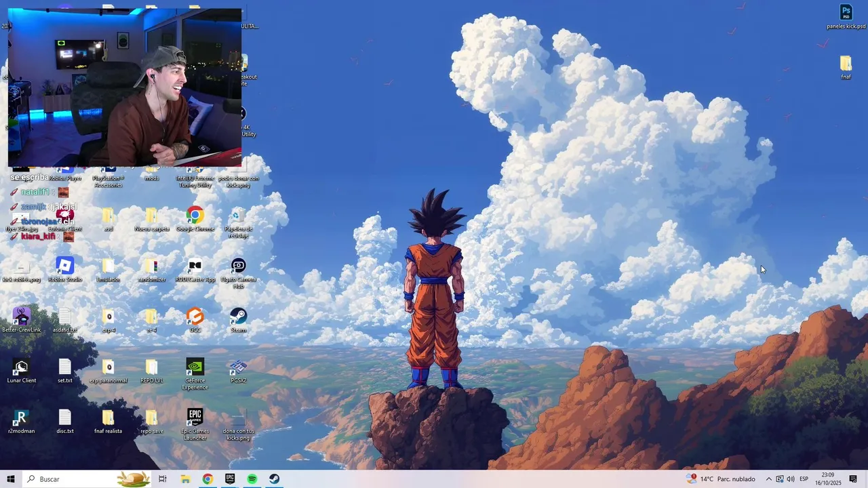The image size is (868, 488).
Task: Open the weather widget 14°C Parc. nublado
Action: [x=721, y=479]
